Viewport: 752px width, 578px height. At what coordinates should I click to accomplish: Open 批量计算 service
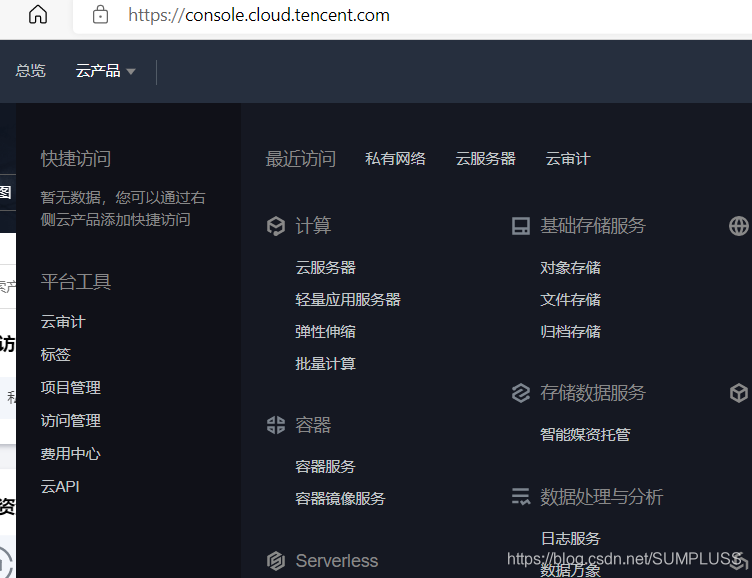326,364
